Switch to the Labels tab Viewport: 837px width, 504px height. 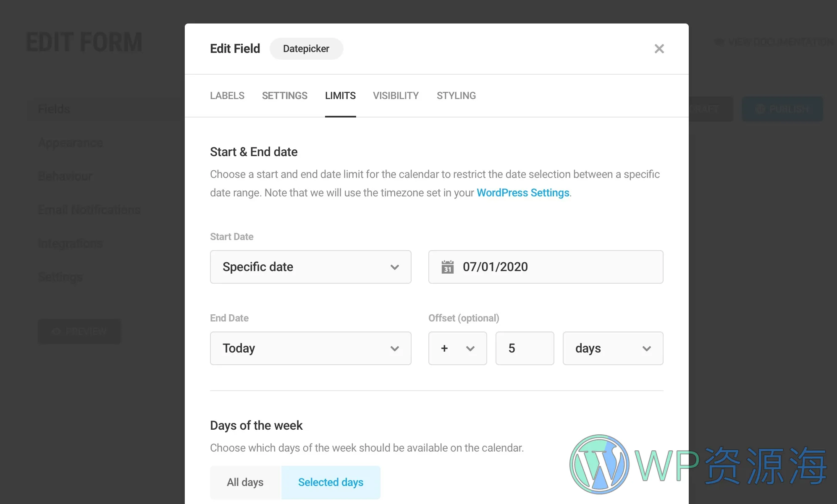pos(227,96)
